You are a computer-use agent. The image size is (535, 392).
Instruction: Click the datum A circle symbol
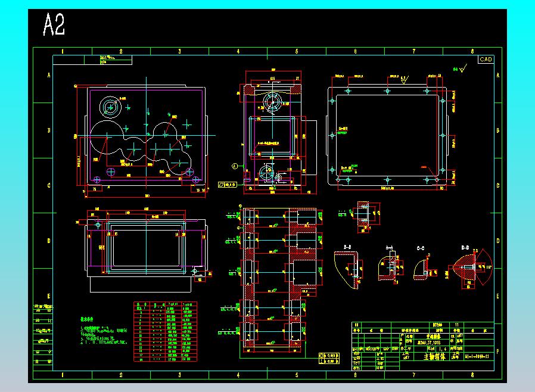(x=235, y=166)
